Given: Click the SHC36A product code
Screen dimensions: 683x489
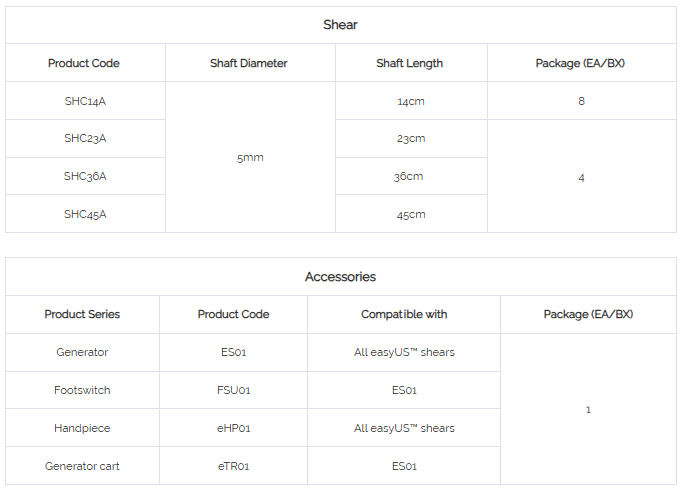Looking at the screenshot, I should (x=85, y=176).
